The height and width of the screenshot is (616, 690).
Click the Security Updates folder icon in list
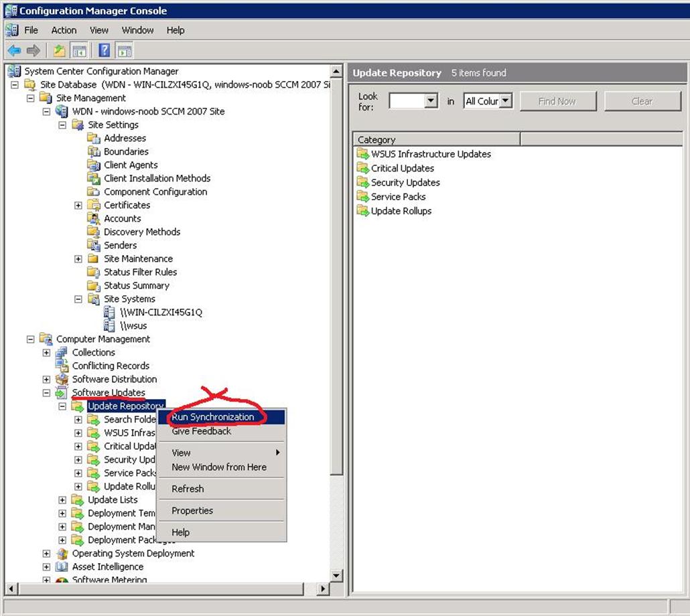[363, 182]
